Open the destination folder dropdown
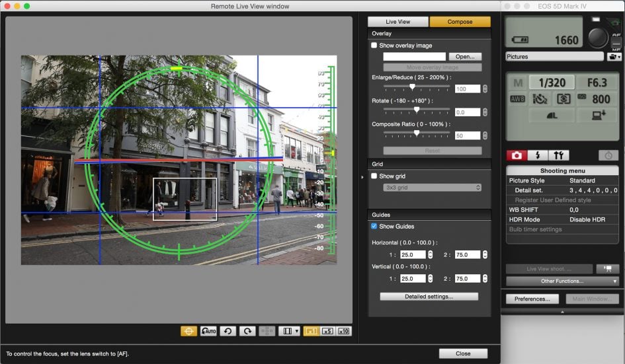625x364 pixels. pos(614,57)
